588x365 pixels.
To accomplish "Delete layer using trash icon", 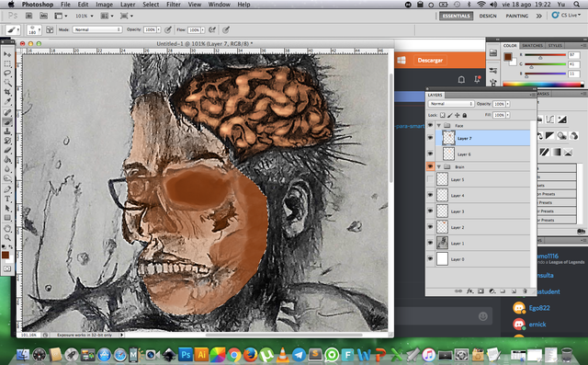I will pyautogui.click(x=525, y=291).
